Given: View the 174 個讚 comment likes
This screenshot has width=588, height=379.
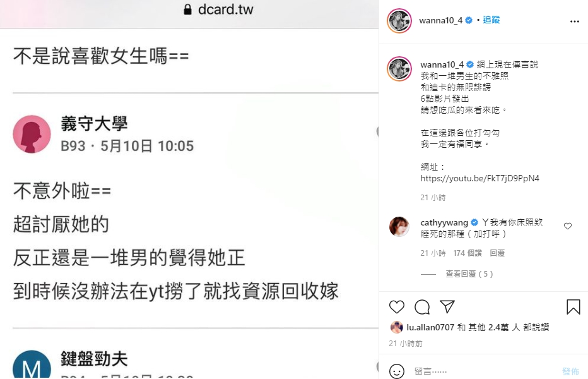Looking at the screenshot, I should point(467,253).
